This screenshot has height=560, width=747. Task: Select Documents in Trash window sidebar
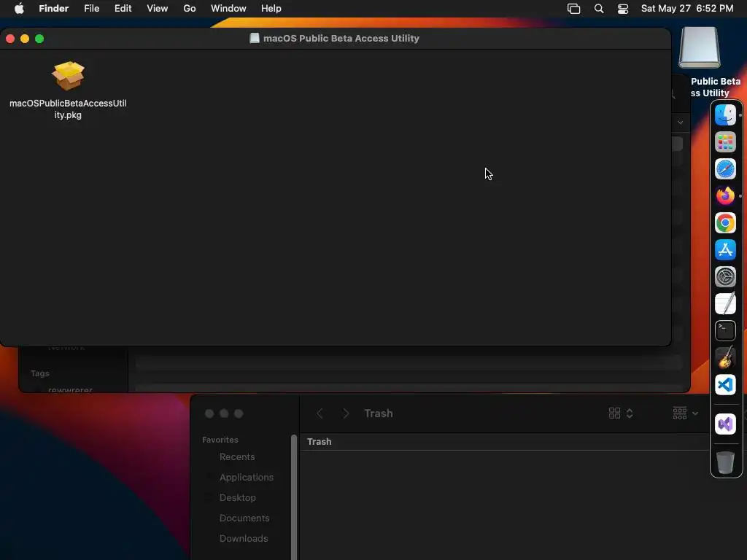[244, 518]
